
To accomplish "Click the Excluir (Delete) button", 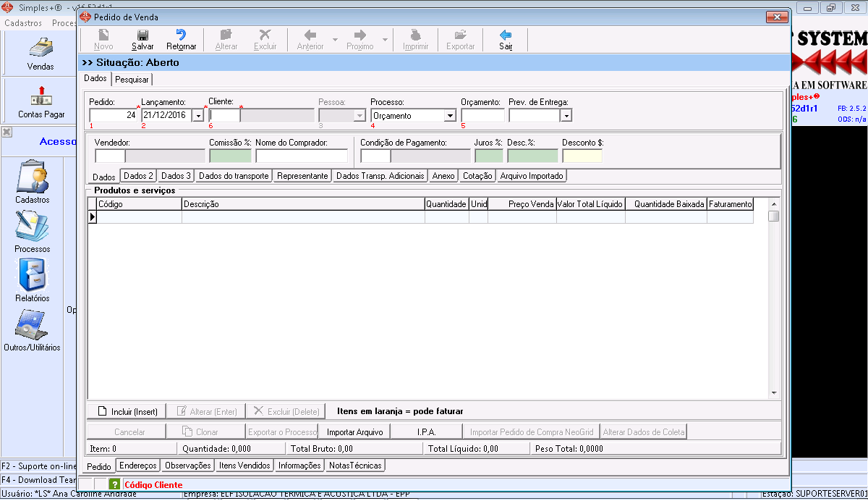I will pos(286,411).
